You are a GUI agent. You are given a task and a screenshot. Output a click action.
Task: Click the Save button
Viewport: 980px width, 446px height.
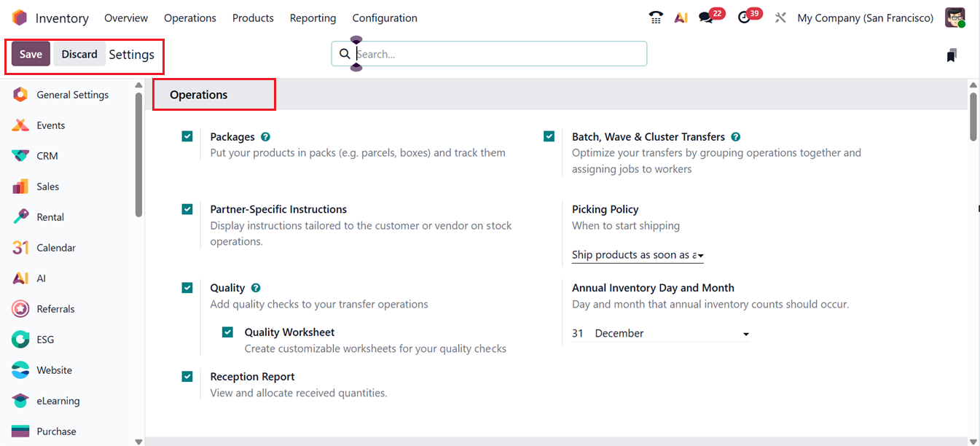tap(31, 55)
